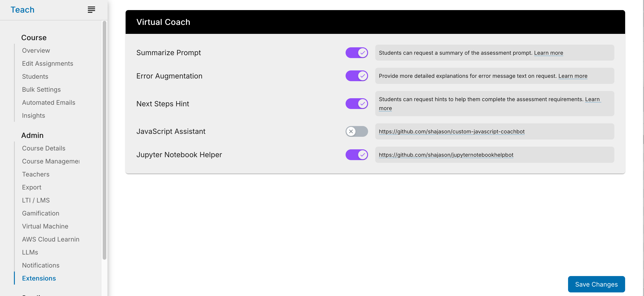Disable the Summarize Prompt feature
Image resolution: width=644 pixels, height=296 pixels.
(357, 53)
